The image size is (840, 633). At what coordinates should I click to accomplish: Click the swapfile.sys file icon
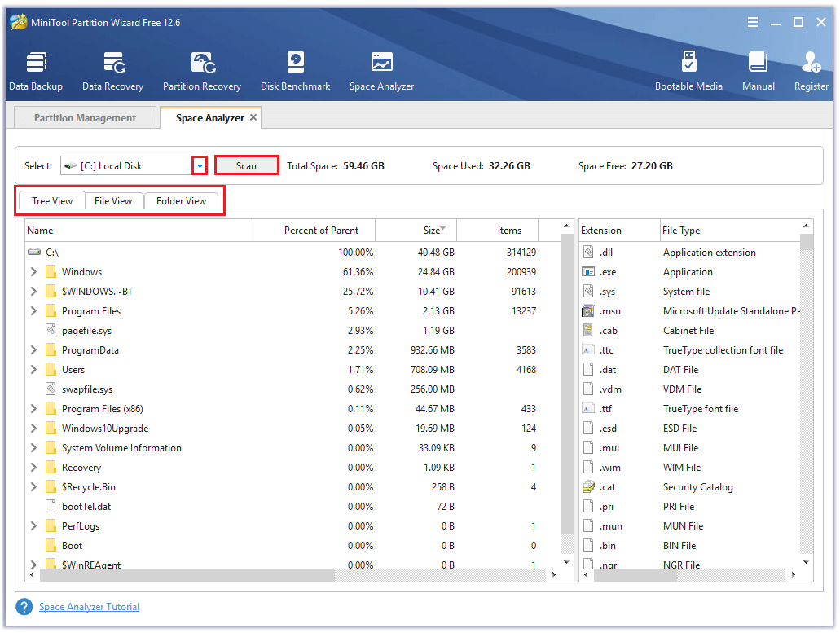tap(51, 389)
